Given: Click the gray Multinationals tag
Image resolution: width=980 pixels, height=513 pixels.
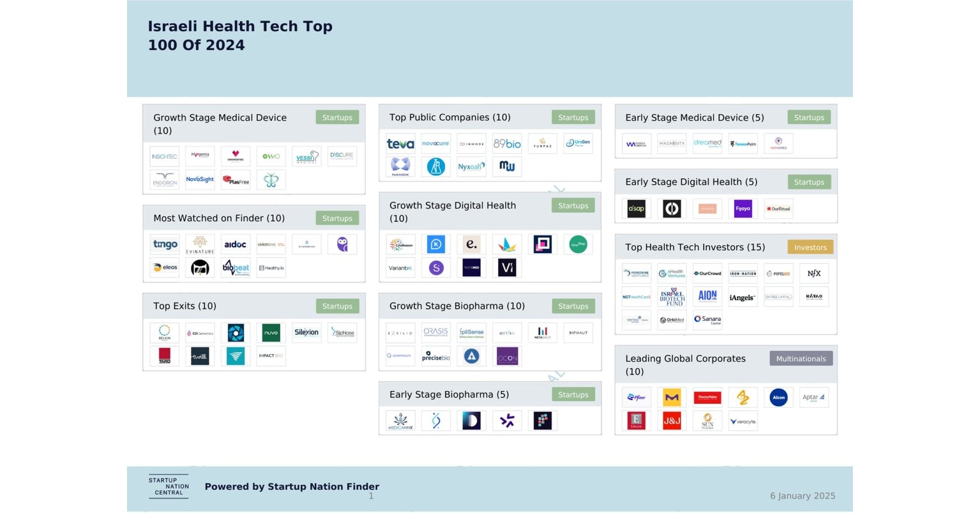Looking at the screenshot, I should (801, 359).
